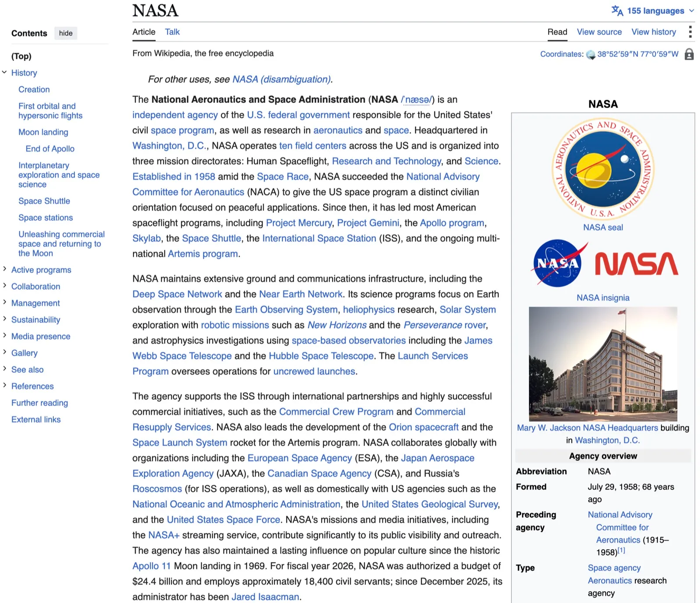Open the Deep Space Network link
The image size is (700, 603).
coord(177,294)
